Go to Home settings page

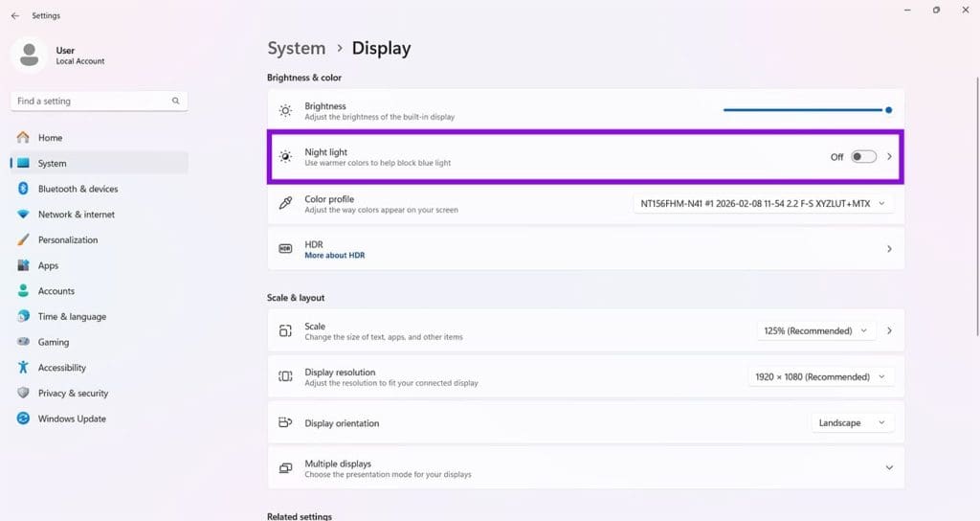click(99, 138)
